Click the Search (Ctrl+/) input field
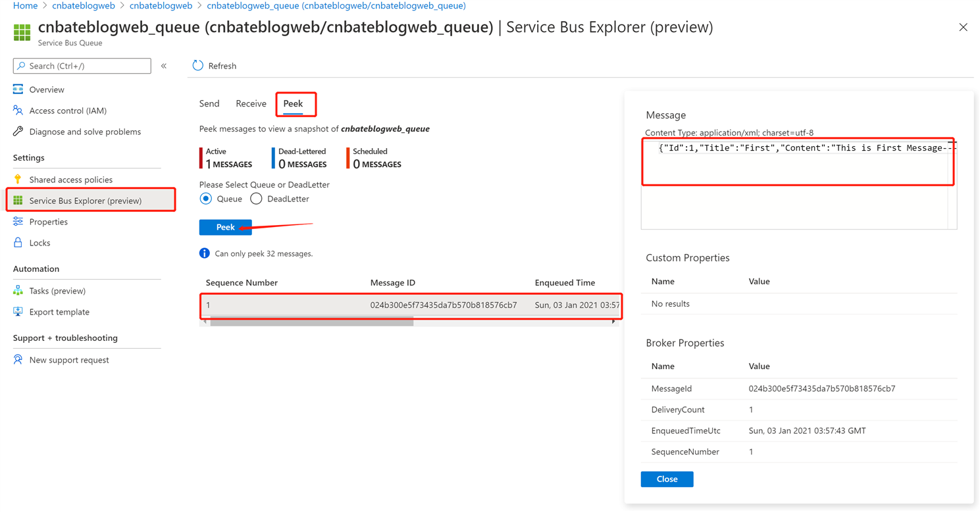Screen dimensions: 980x512 click(x=82, y=66)
